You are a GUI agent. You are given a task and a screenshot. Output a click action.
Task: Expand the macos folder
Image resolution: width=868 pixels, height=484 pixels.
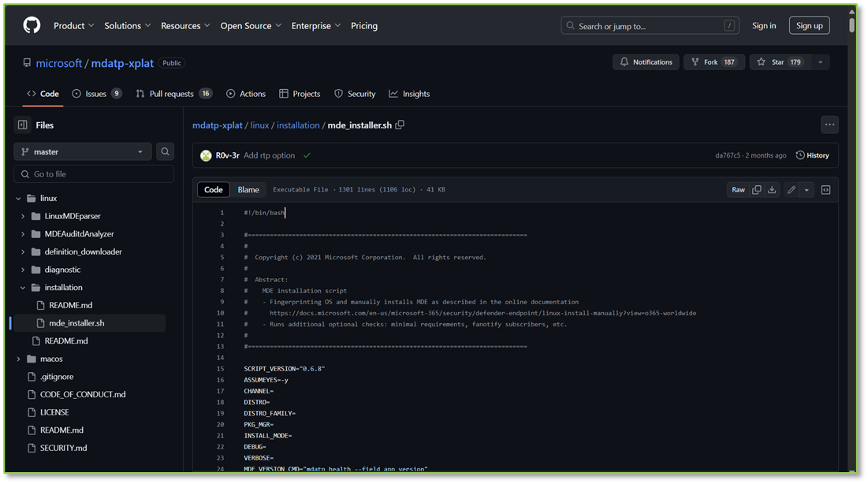[18, 358]
